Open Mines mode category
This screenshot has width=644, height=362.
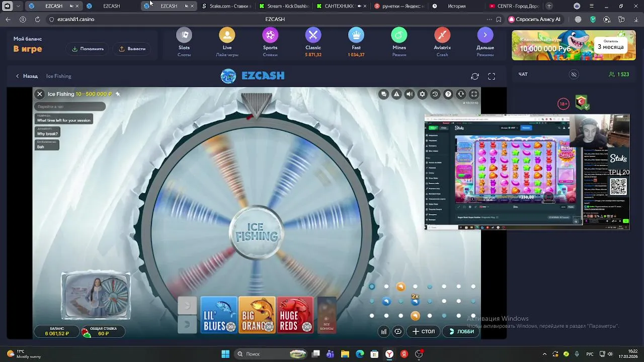tap(399, 43)
